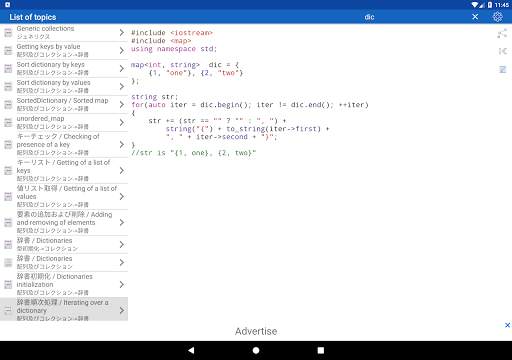Tap the Android recent apps button

click(x=321, y=350)
